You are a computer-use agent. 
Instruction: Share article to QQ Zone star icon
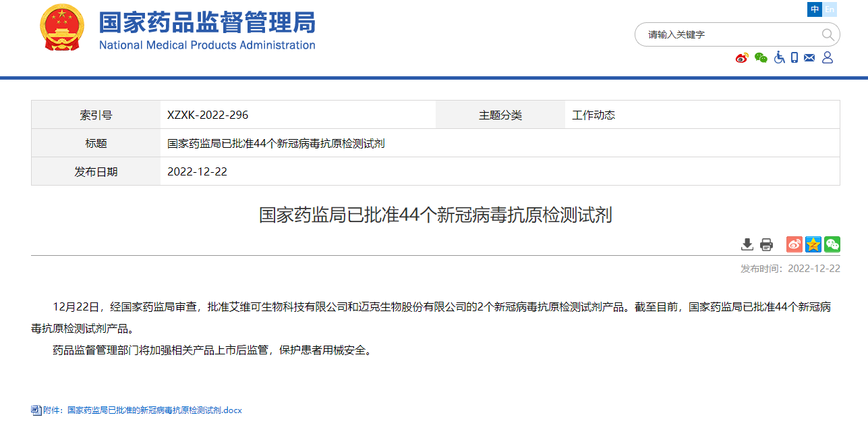813,244
